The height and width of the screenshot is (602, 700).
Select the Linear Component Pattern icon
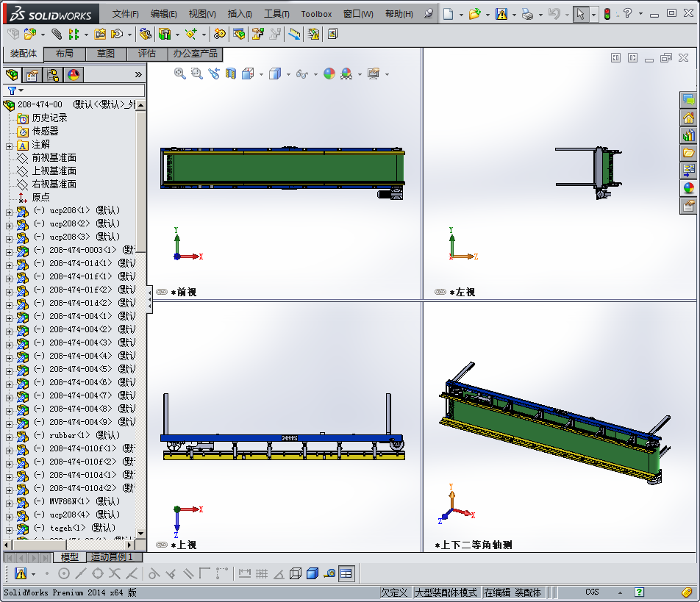click(x=74, y=34)
